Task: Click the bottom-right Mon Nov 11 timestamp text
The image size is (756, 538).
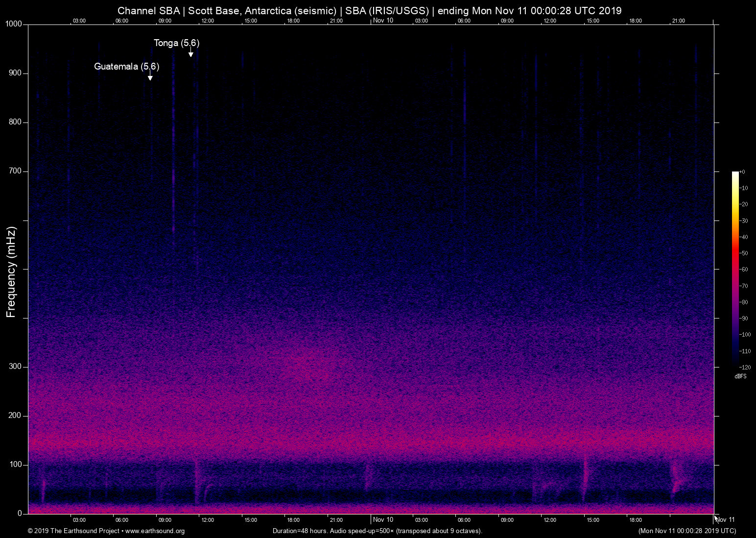Action: (x=686, y=531)
